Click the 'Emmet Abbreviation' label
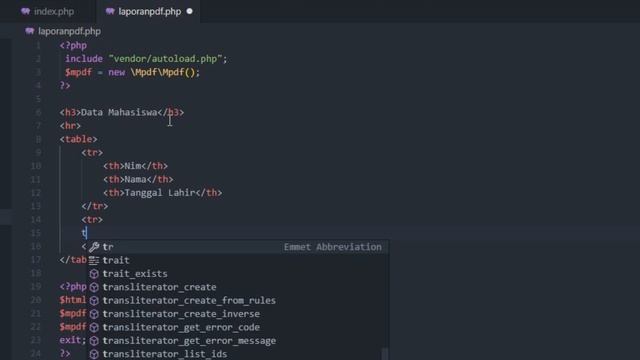The image size is (640, 360). [333, 247]
